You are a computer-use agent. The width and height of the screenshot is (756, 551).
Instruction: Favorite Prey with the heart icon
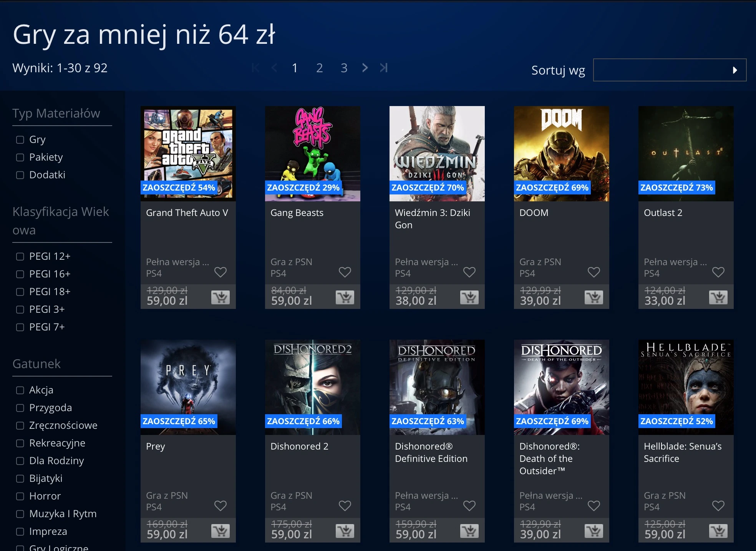click(220, 506)
